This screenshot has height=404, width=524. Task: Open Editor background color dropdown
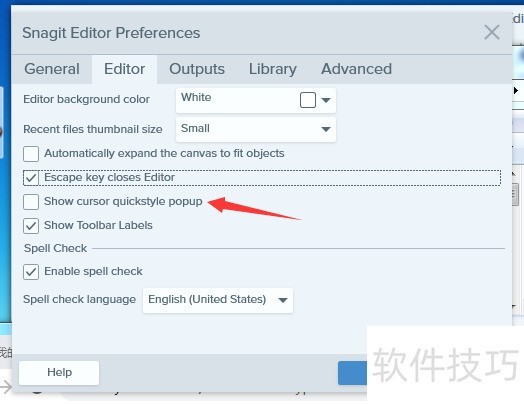[x=256, y=100]
